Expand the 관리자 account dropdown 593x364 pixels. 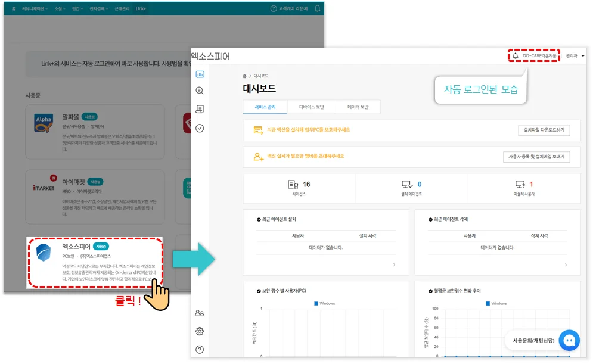point(575,56)
